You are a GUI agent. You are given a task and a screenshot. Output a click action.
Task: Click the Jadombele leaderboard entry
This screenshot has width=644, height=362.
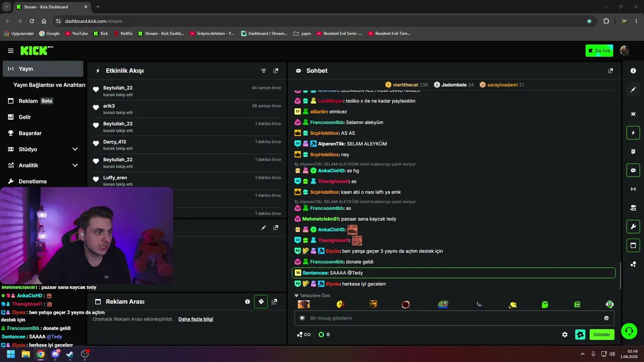tap(454, 85)
